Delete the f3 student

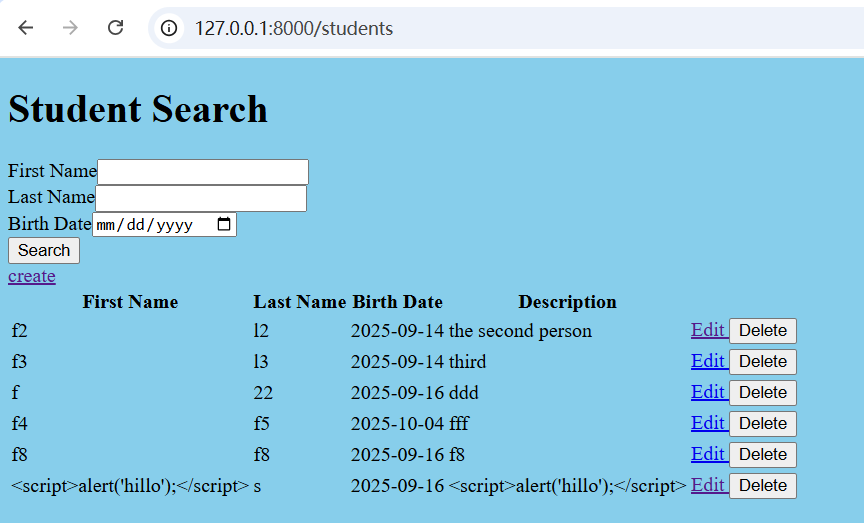pyautogui.click(x=763, y=362)
